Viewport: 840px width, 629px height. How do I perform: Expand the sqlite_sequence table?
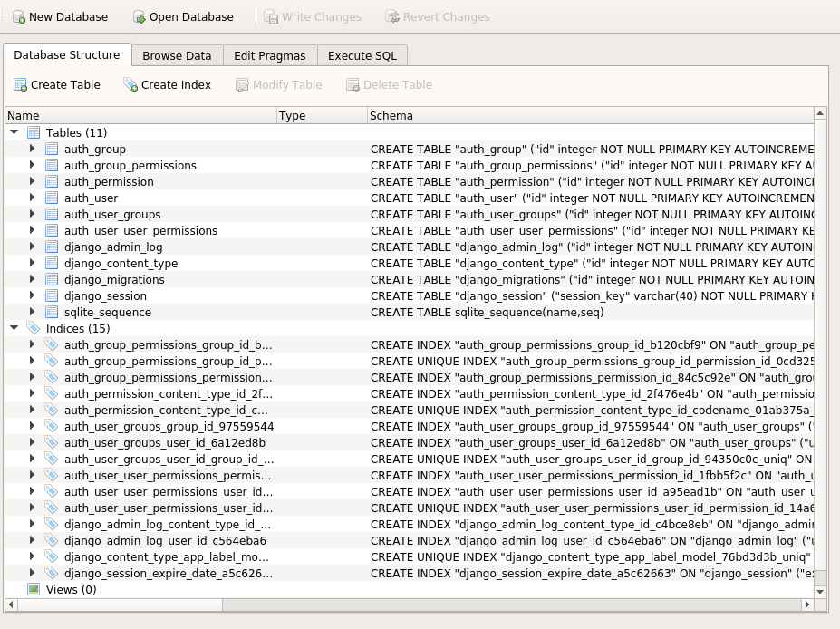click(32, 311)
